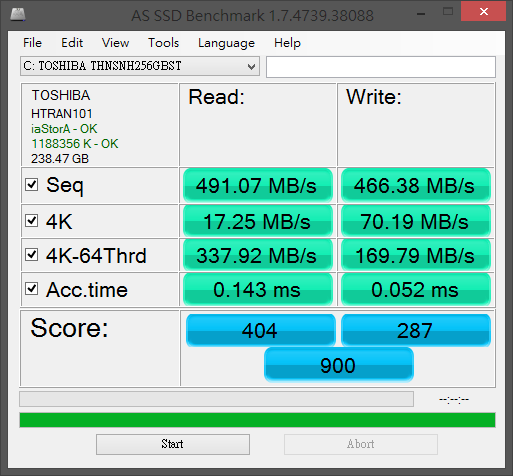Open the Help menu
The height and width of the screenshot is (476, 513).
coord(287,43)
